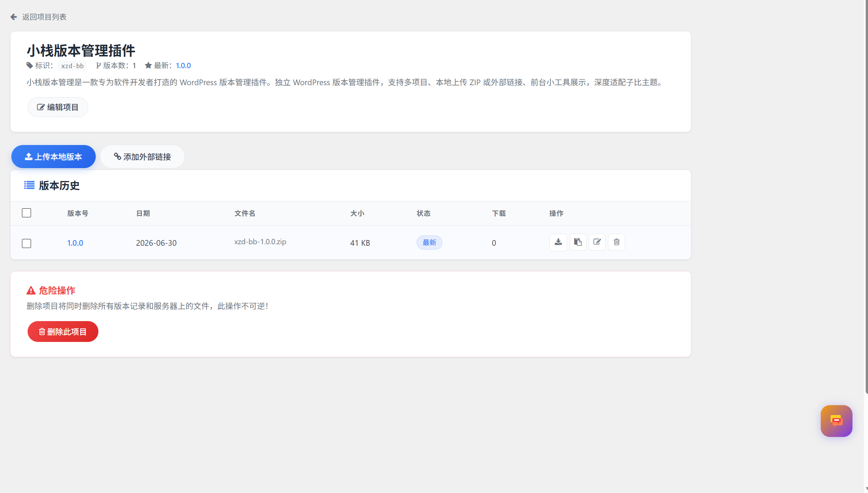
Task: Click the back arrow icon
Action: [x=14, y=17]
